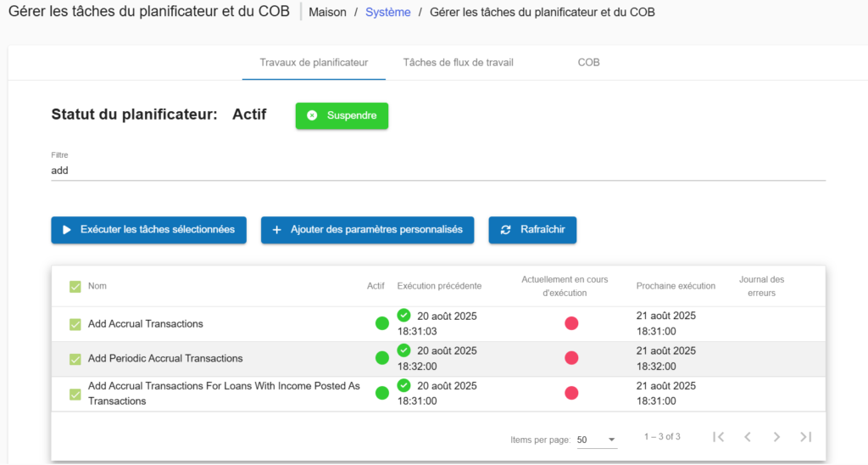
Task: Click the Exécution précédente column header
Action: click(440, 286)
